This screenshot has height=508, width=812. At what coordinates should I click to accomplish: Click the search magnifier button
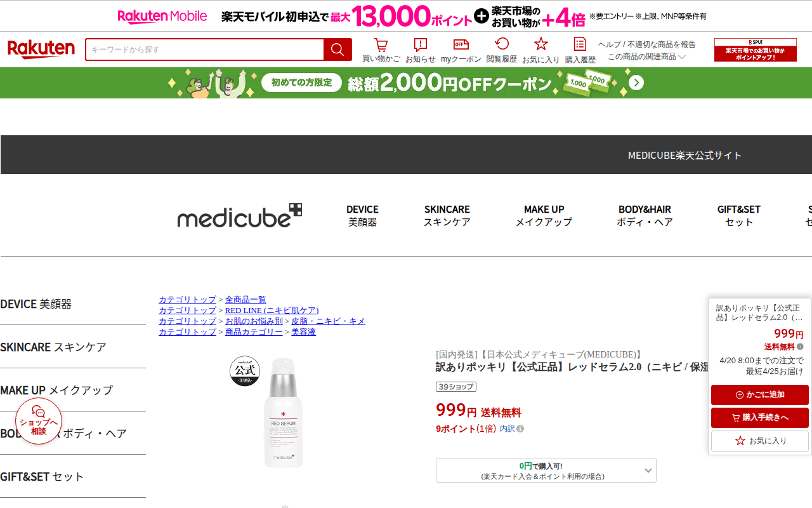pyautogui.click(x=337, y=50)
